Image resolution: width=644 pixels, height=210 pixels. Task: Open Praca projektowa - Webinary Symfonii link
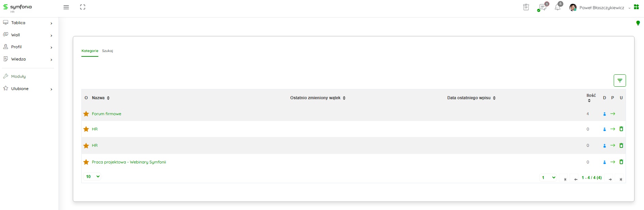(129, 162)
